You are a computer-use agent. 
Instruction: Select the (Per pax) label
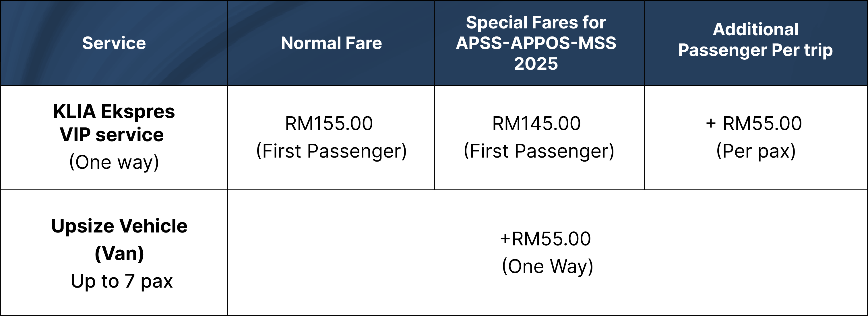(x=756, y=151)
